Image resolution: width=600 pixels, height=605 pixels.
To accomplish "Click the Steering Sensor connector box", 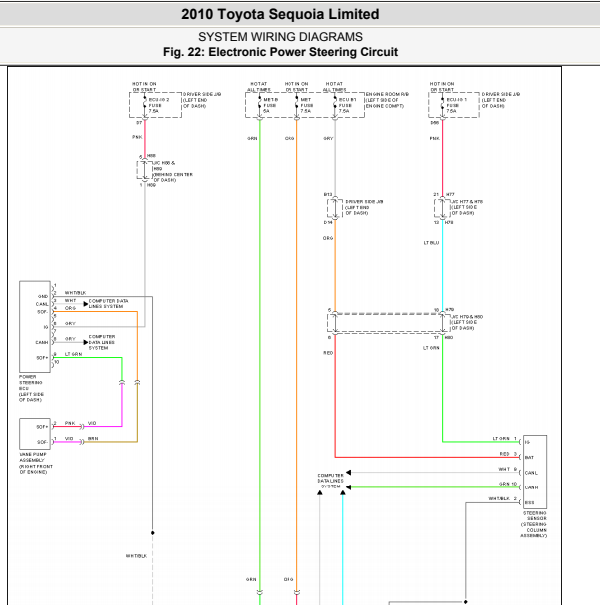I will pos(535,472).
